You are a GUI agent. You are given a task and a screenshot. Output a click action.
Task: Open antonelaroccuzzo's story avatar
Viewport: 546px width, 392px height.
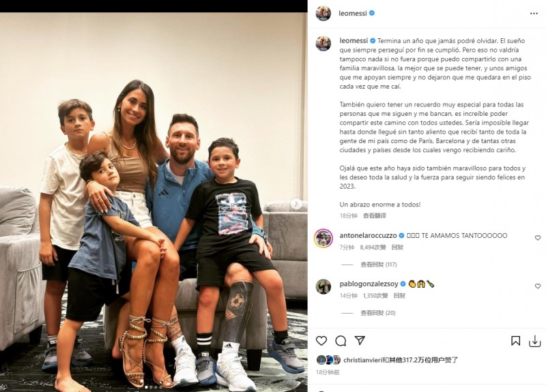(323, 238)
